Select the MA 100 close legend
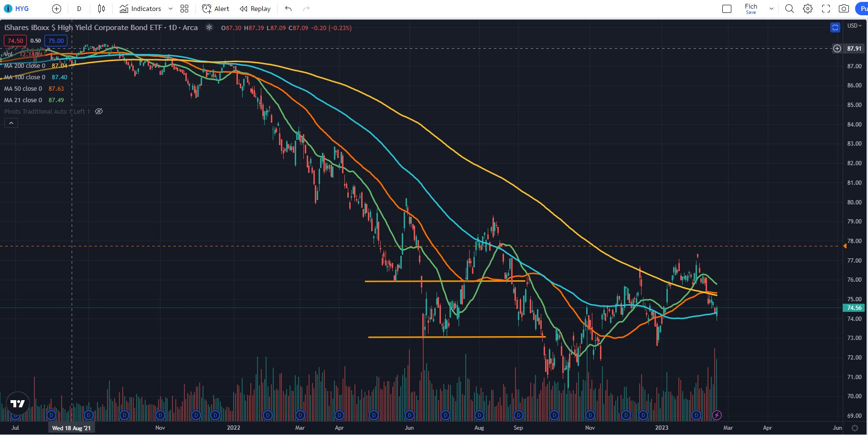Image resolution: width=868 pixels, height=435 pixels. [x=25, y=77]
